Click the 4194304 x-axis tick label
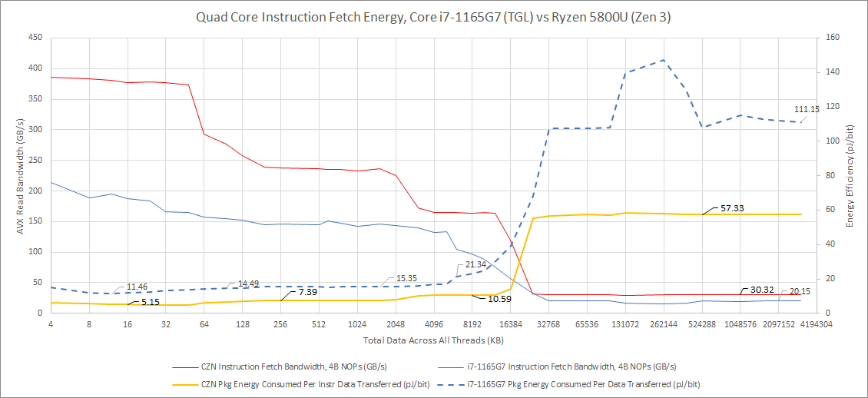The height and width of the screenshot is (398, 868). pos(817,324)
